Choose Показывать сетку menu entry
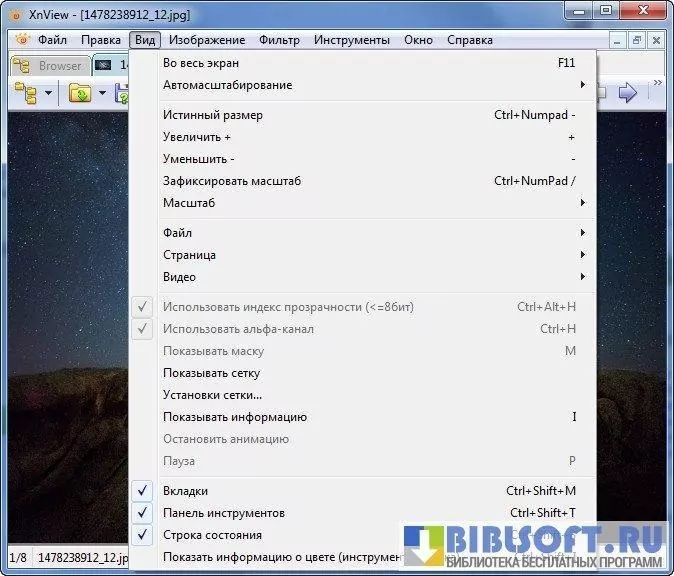This screenshot has width=674, height=576. (211, 373)
